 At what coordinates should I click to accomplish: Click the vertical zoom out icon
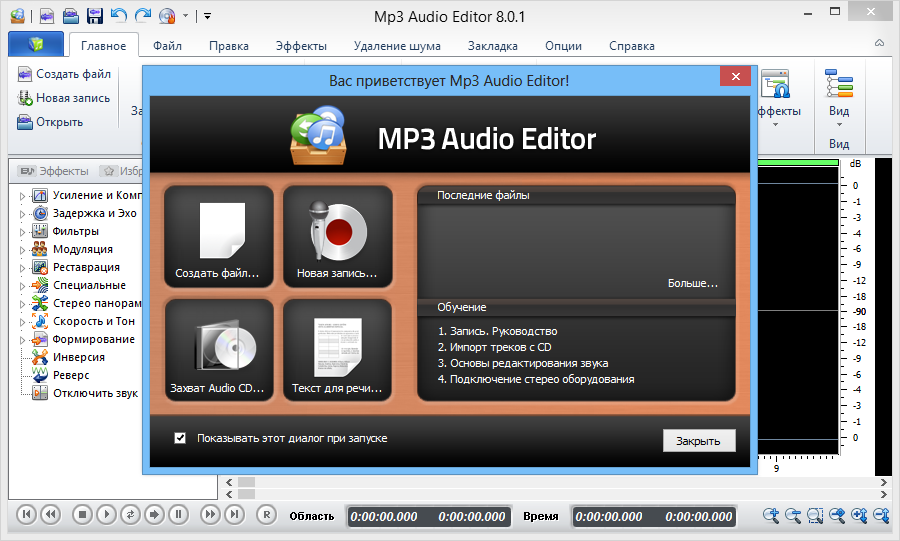pyautogui.click(x=881, y=515)
